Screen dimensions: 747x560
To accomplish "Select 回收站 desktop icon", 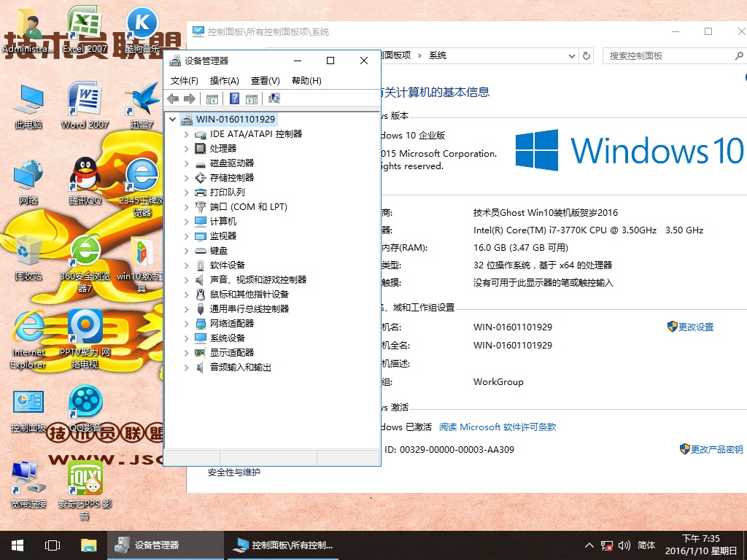I will point(28,257).
